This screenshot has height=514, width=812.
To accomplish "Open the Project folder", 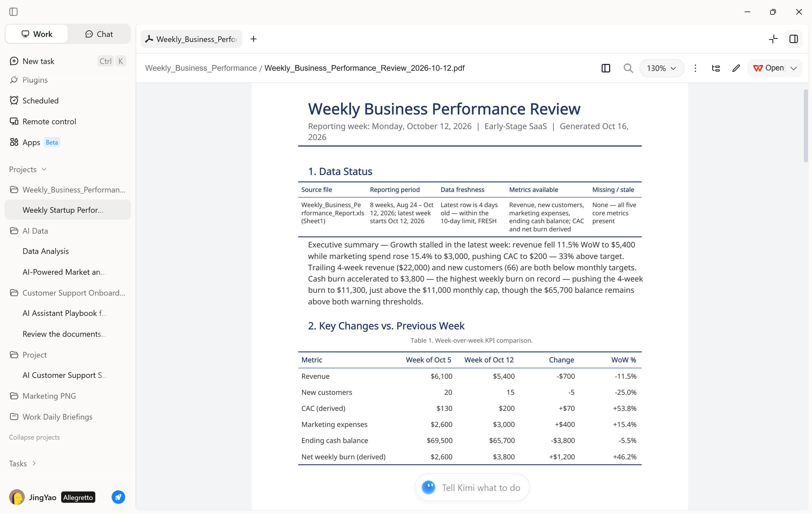I will coord(67,355).
